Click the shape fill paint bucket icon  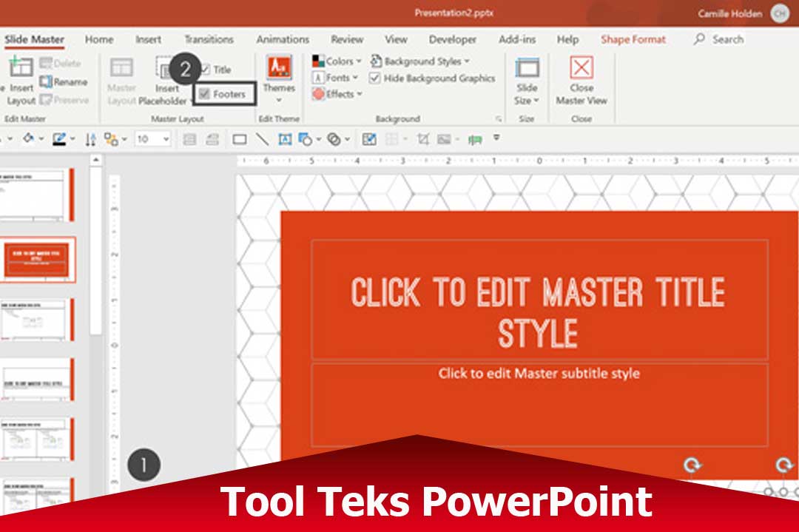[x=29, y=138]
